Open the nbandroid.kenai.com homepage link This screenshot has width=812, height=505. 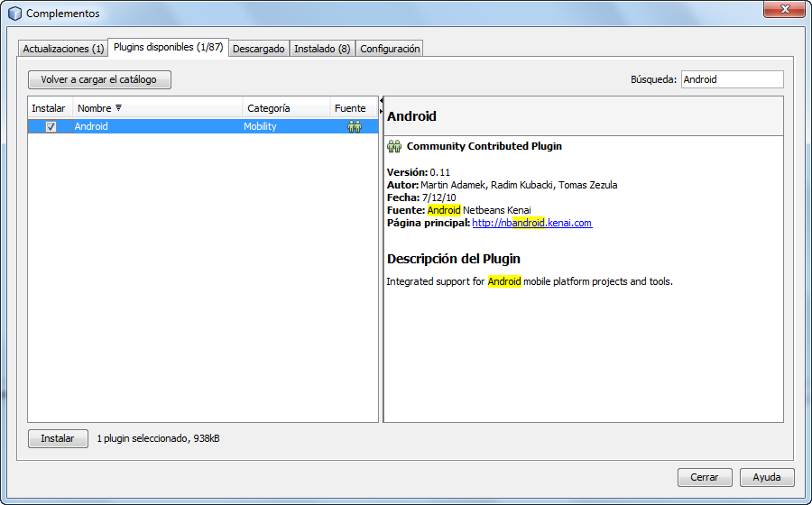[531, 223]
